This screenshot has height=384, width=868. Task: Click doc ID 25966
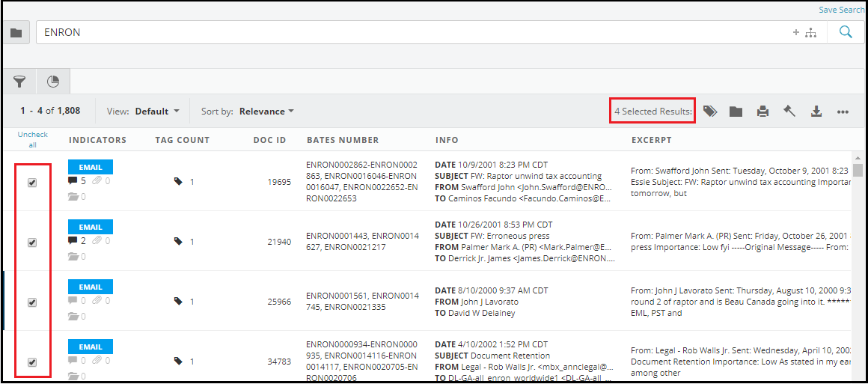(x=280, y=302)
